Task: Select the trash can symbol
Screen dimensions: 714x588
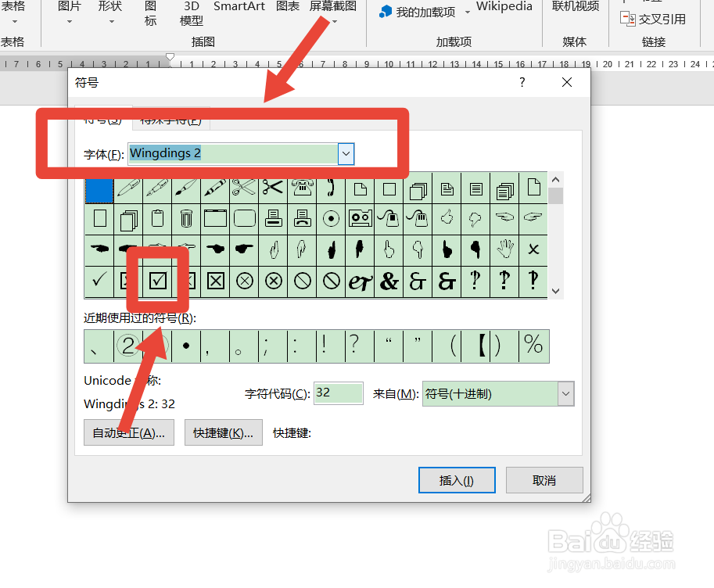Action: (186, 219)
